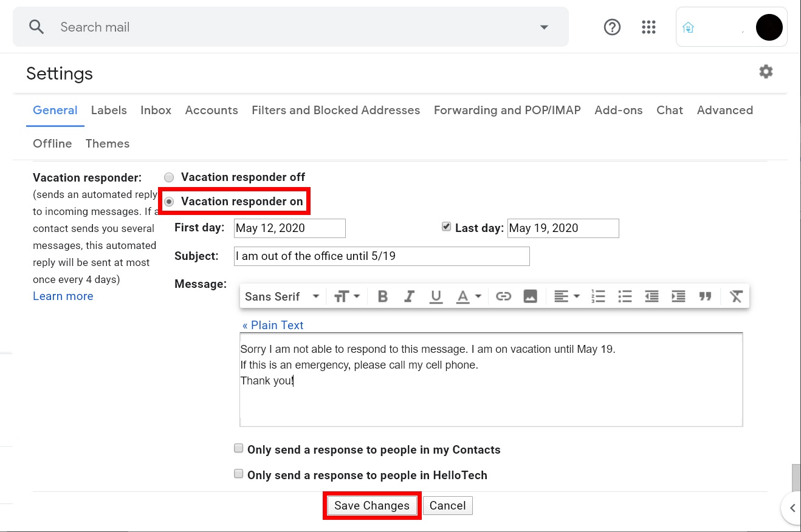The image size is (801, 532).
Task: Open the text size dropdown
Action: 347,296
